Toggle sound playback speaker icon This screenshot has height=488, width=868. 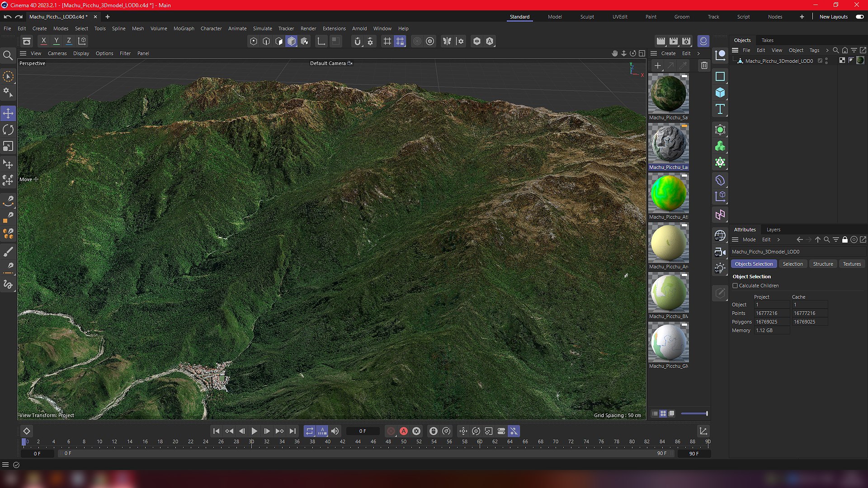[335, 432]
